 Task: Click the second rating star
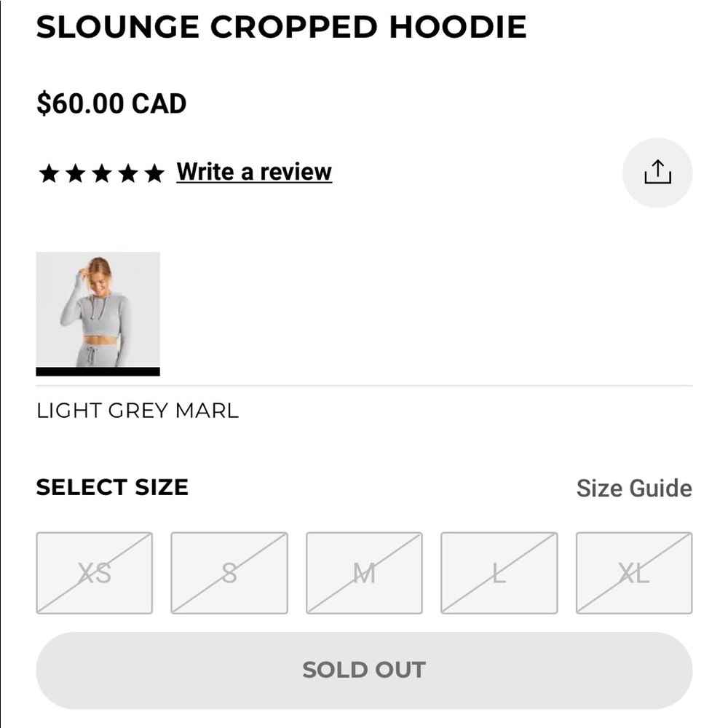[x=75, y=174]
